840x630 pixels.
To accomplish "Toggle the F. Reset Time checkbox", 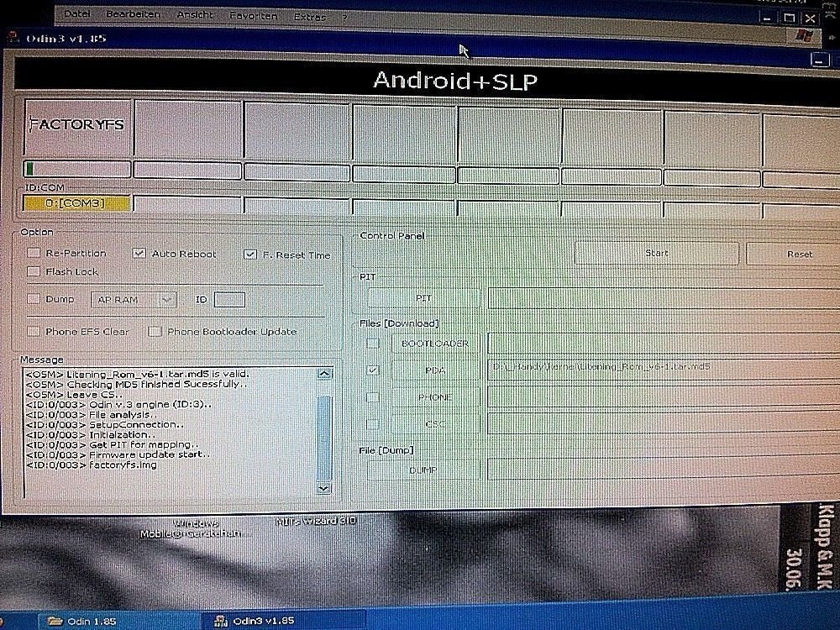I will click(250, 255).
